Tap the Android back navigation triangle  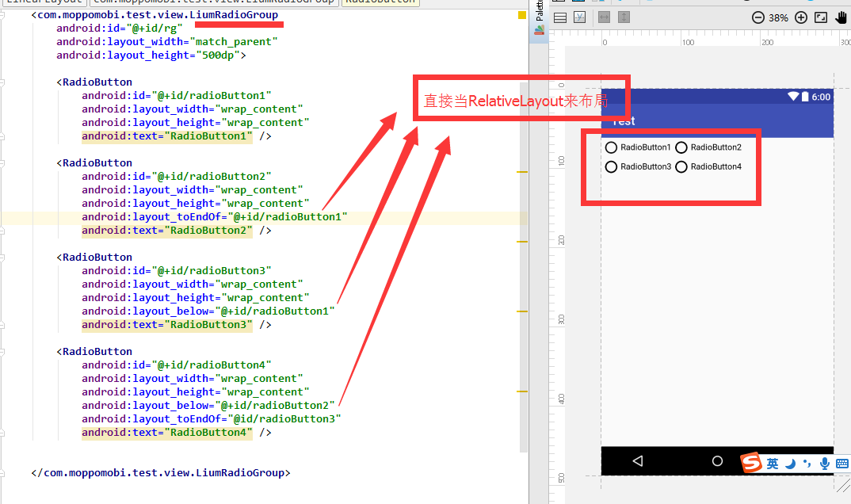click(639, 461)
